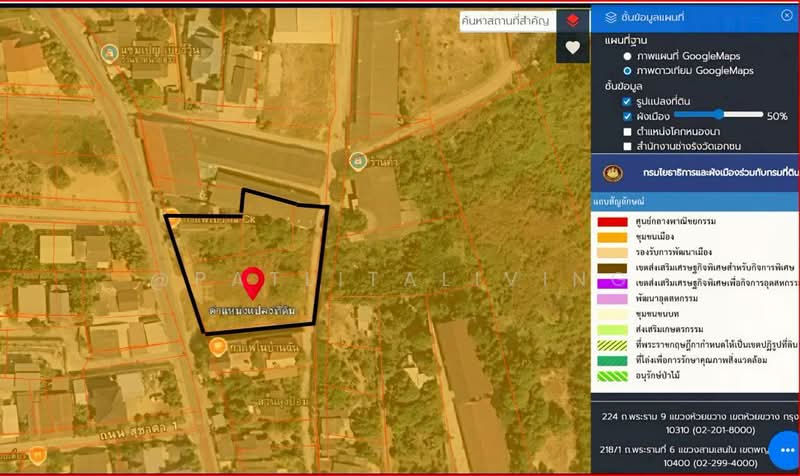Click the ค้นหาสถานที่สำคัญ search field
The image size is (800, 476).
(x=506, y=20)
